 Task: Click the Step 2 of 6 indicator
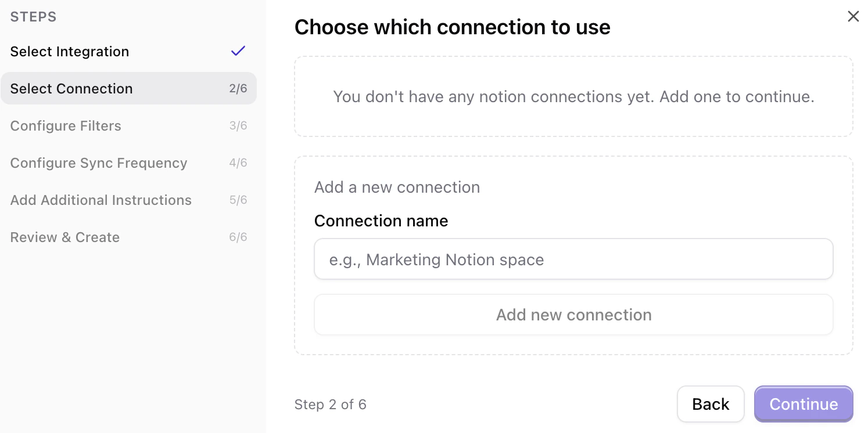[x=331, y=405]
